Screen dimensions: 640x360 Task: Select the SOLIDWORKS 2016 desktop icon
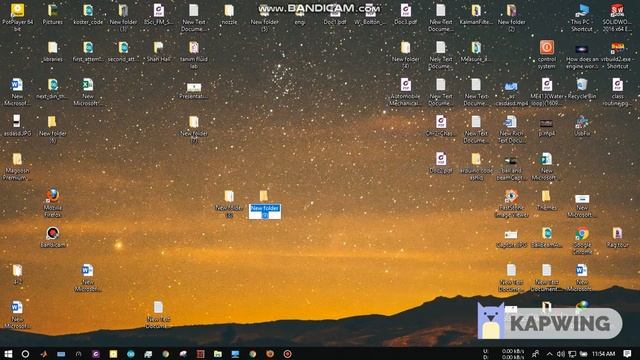click(x=617, y=18)
